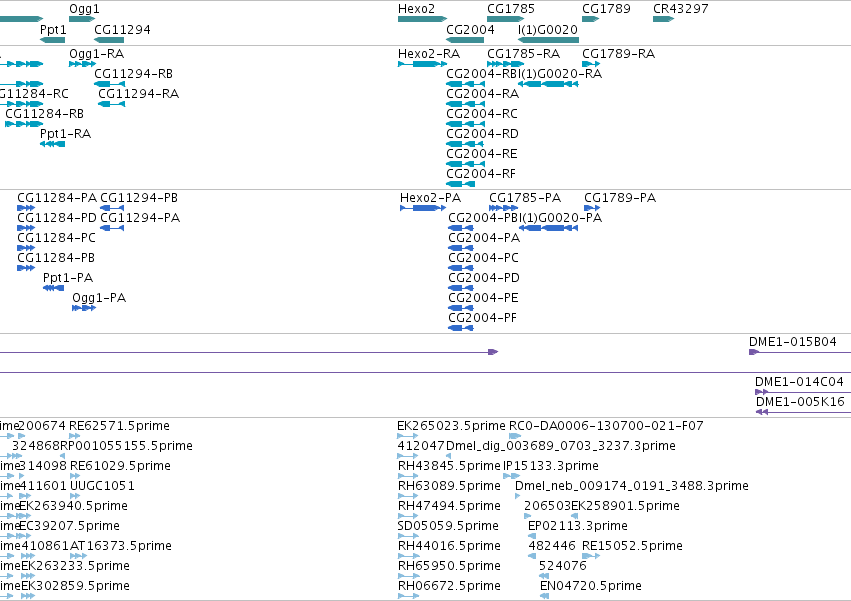Select protein CG11294-PB
Screen dimensions: 851x601
[112, 208]
